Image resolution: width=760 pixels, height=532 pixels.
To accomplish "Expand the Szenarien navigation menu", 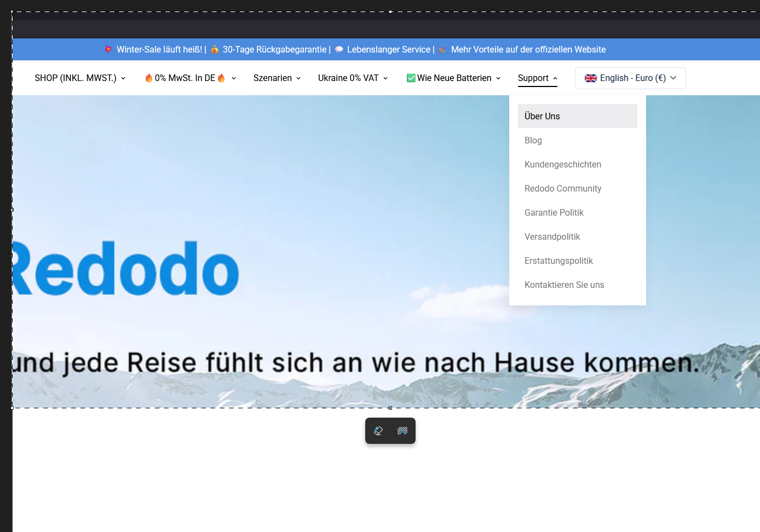I will point(277,78).
